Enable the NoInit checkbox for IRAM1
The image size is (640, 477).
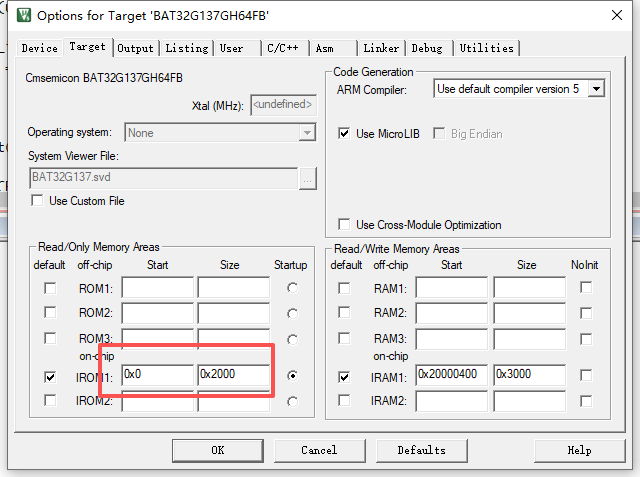click(x=586, y=377)
